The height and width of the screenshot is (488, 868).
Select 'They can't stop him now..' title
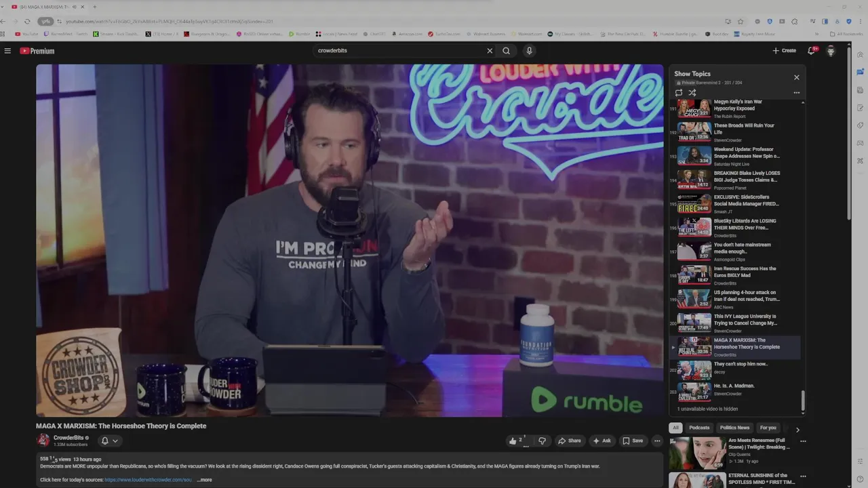(x=741, y=364)
